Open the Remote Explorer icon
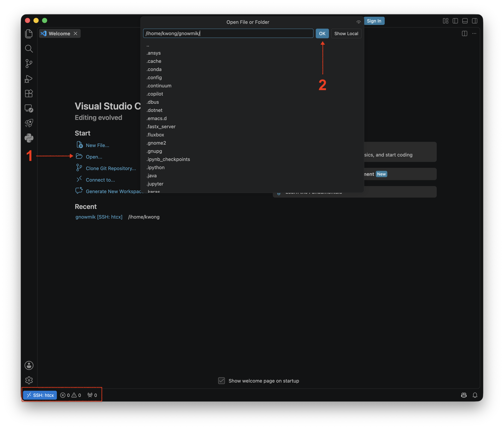504x429 pixels. click(29, 108)
